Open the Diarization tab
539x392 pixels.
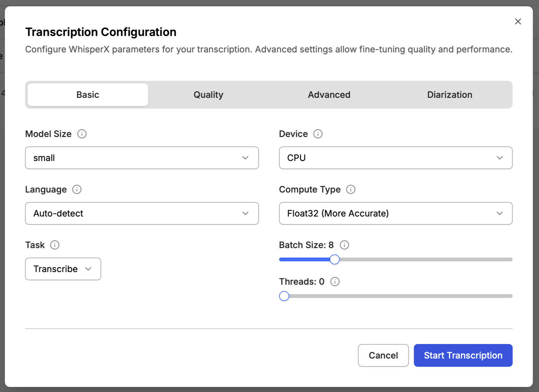(x=449, y=95)
